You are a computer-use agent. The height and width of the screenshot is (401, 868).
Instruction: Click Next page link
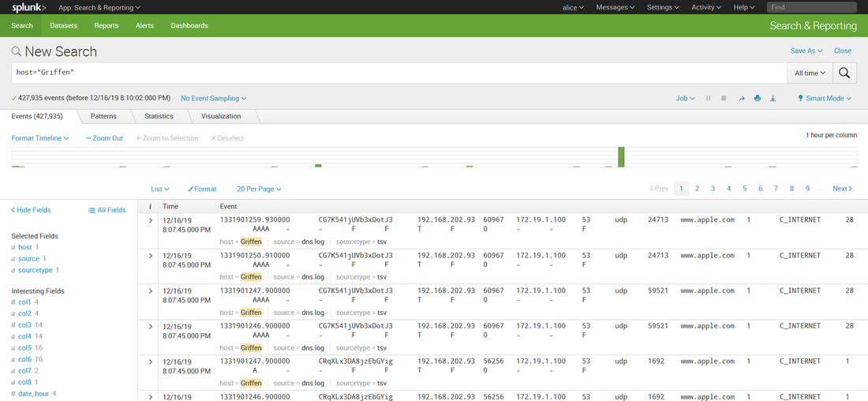843,189
